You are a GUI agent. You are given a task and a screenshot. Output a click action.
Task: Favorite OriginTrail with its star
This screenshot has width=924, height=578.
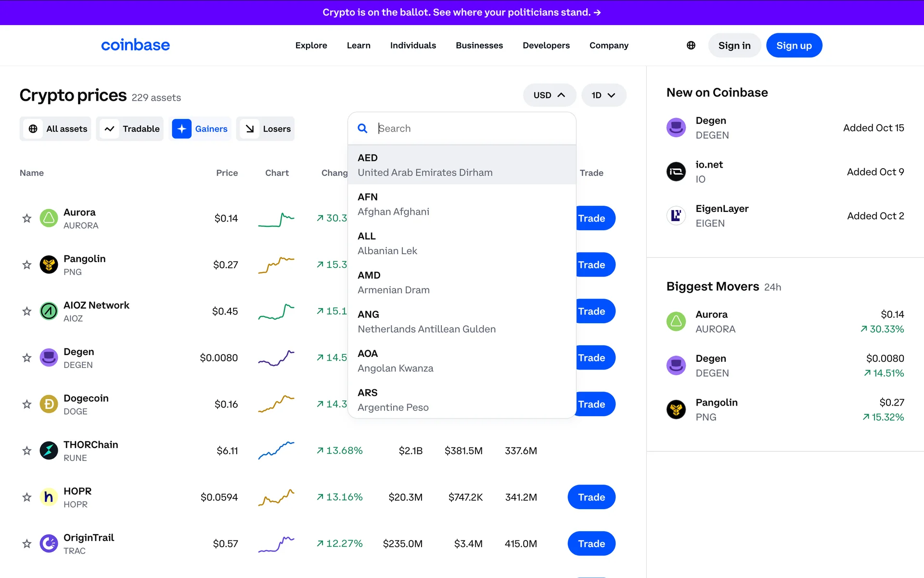pos(27,544)
